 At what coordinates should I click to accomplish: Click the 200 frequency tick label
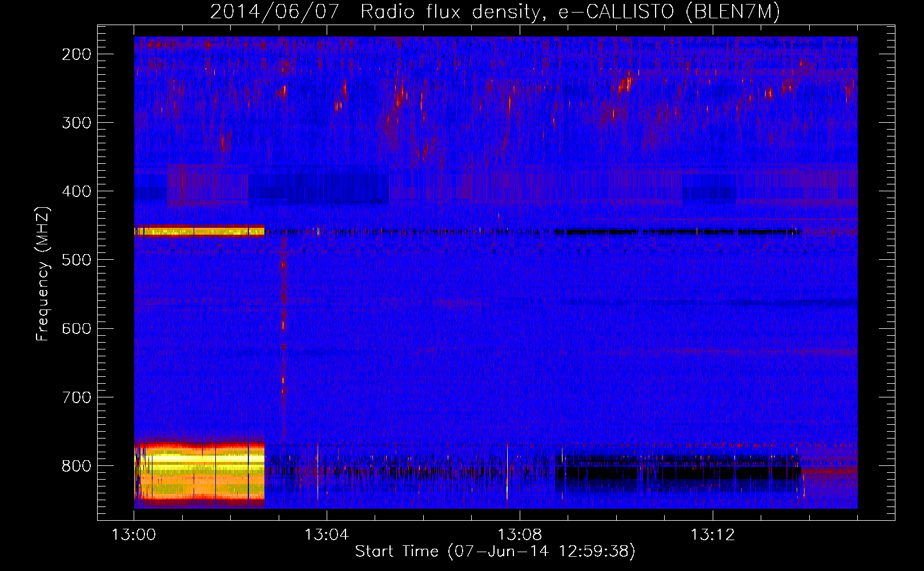(77, 54)
